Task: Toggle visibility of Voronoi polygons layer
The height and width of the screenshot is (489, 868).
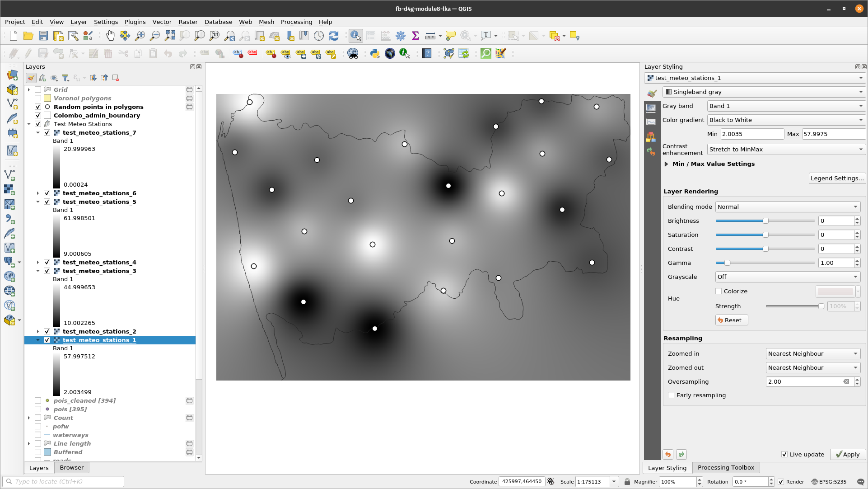Action: pyautogui.click(x=38, y=98)
